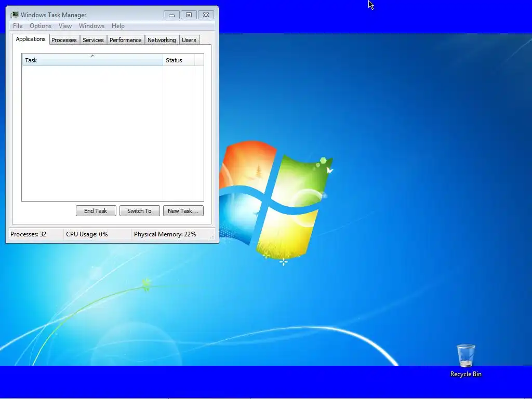The image size is (532, 399).
Task: Open the View menu
Action: coord(65,26)
